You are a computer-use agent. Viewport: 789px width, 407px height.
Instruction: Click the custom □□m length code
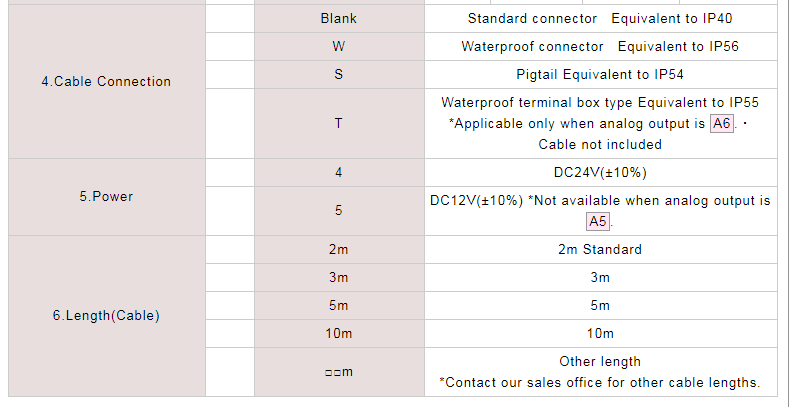coord(339,372)
